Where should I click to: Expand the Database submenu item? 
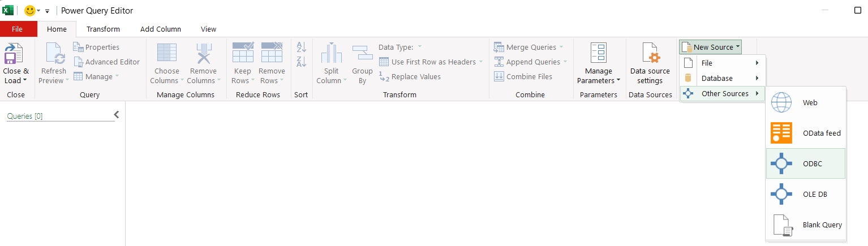[x=723, y=78]
